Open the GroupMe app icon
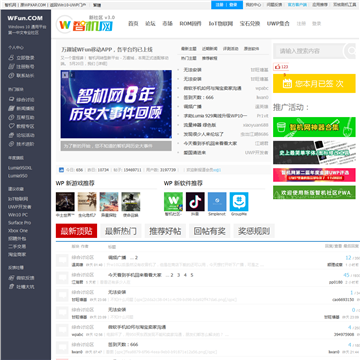This screenshot has width=360, height=360. coord(239,201)
